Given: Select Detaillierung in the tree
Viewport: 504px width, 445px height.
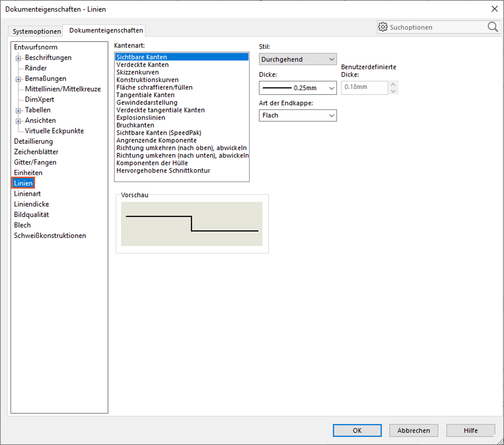Looking at the screenshot, I should [x=34, y=142].
